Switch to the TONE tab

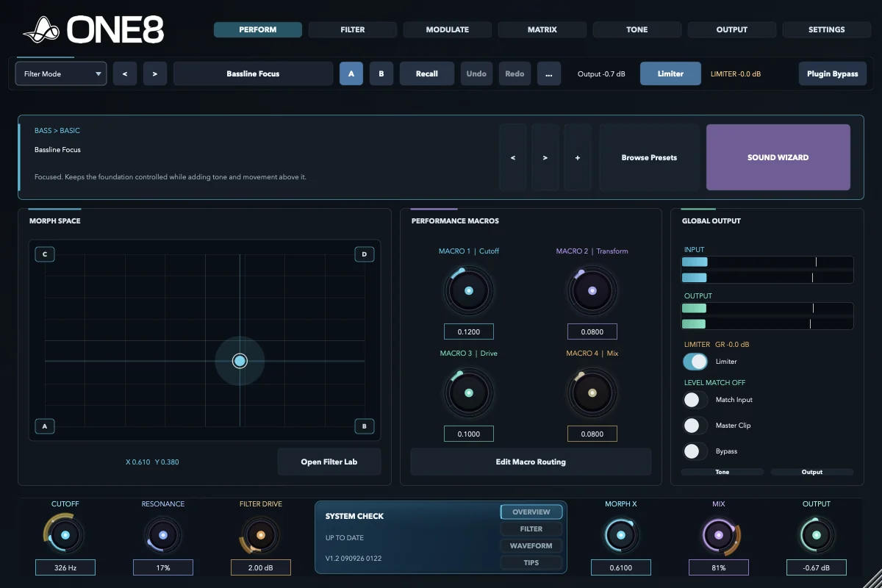[x=637, y=29]
